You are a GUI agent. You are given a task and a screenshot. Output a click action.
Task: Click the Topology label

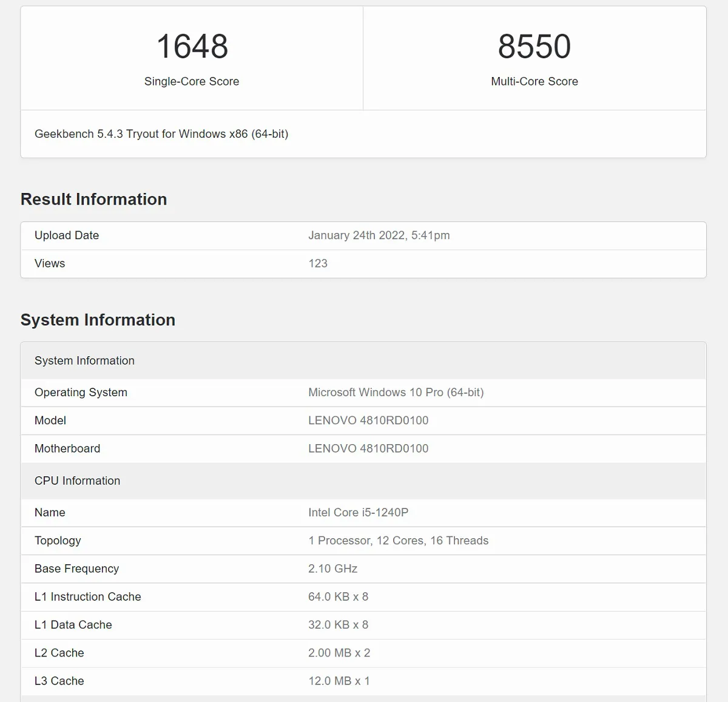tap(58, 541)
